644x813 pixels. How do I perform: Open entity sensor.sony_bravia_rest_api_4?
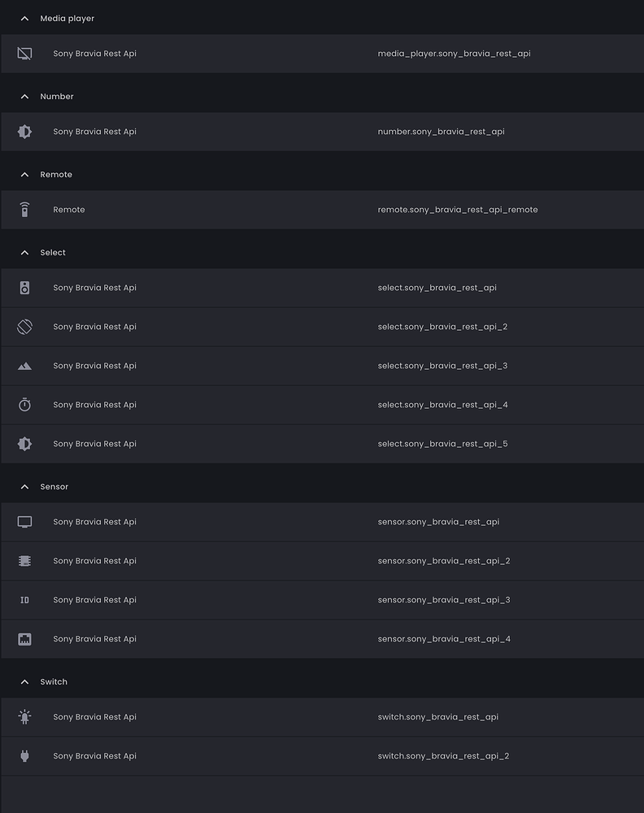(323, 639)
